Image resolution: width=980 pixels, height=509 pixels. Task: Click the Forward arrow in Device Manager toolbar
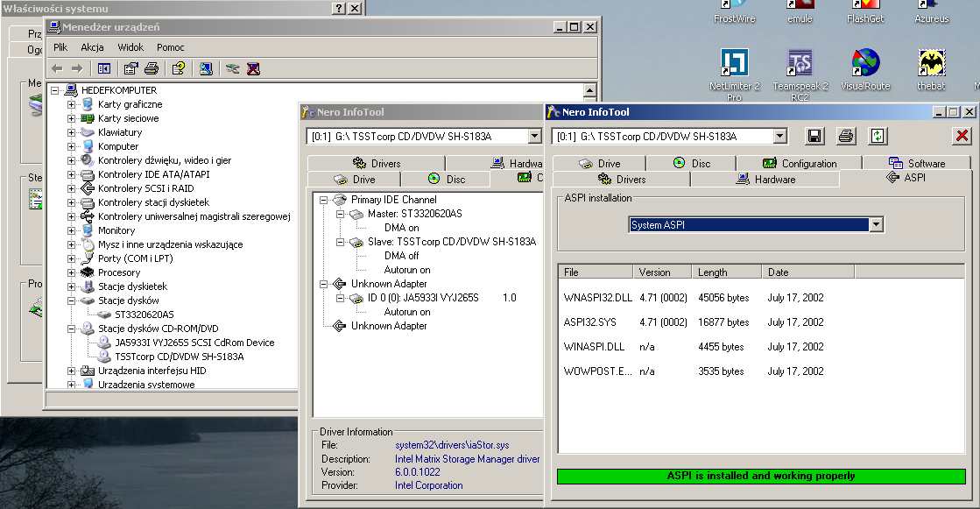(77, 69)
